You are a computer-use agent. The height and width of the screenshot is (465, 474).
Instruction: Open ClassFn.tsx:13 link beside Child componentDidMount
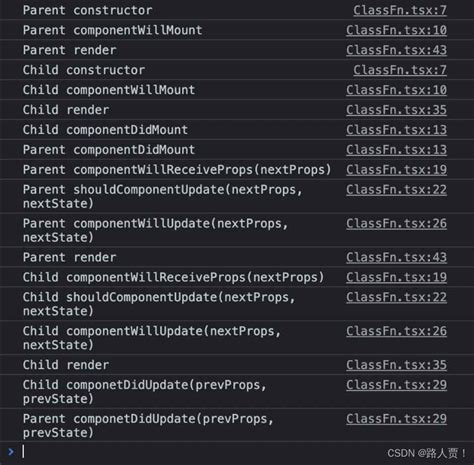[x=396, y=130]
